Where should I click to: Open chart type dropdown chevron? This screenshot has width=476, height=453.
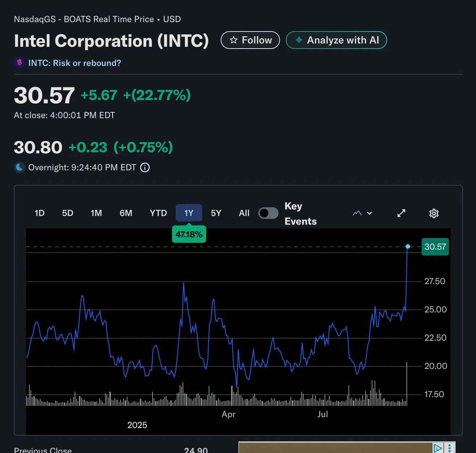[x=369, y=213]
